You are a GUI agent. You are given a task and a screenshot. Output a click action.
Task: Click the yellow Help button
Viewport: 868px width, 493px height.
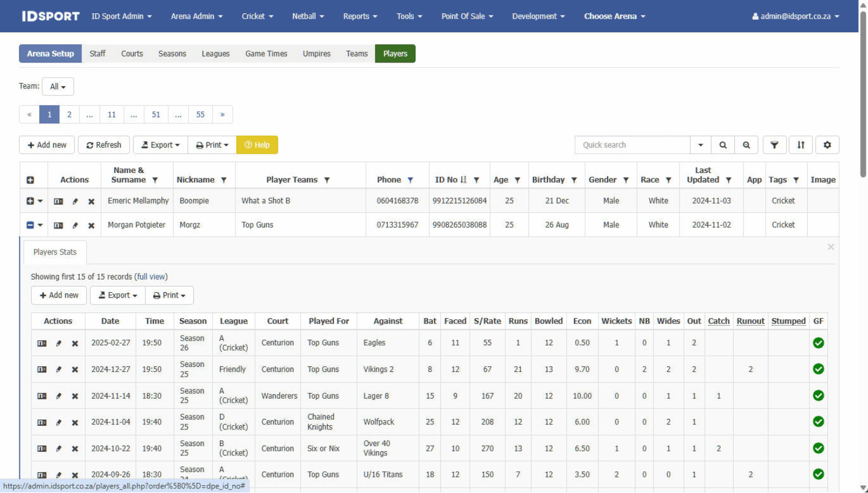click(257, 145)
